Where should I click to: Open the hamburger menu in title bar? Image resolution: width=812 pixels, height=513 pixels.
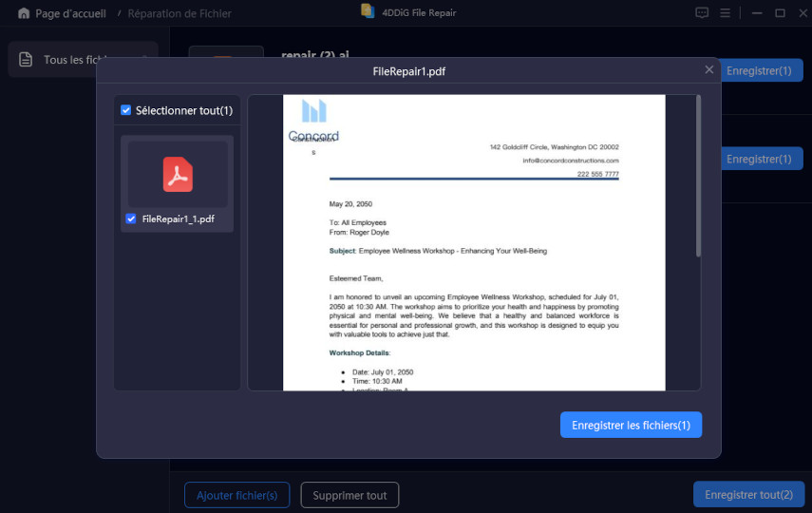point(725,13)
